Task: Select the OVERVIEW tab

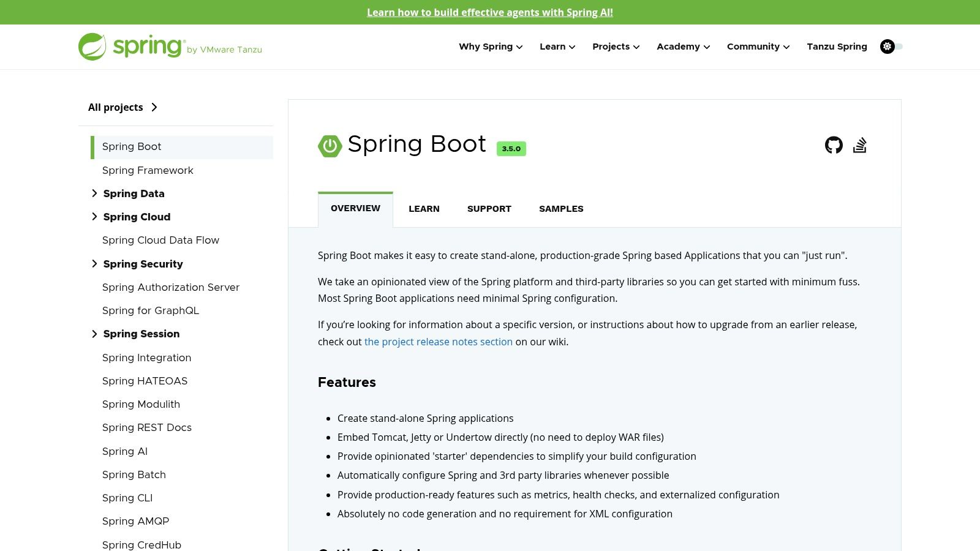Action: (355, 209)
